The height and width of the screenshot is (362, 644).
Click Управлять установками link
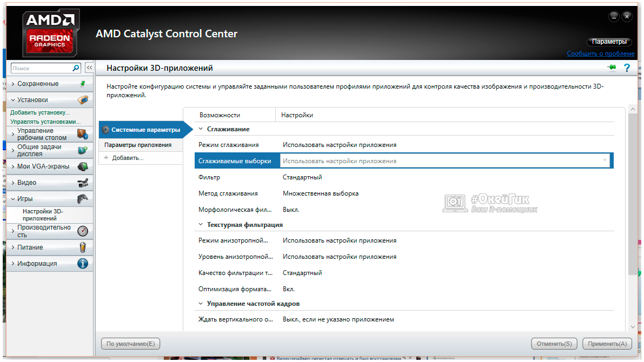click(x=45, y=122)
